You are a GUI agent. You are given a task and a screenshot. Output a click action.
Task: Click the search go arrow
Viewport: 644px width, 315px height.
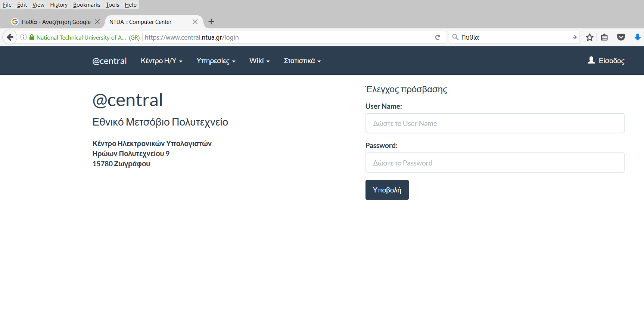[575, 37]
